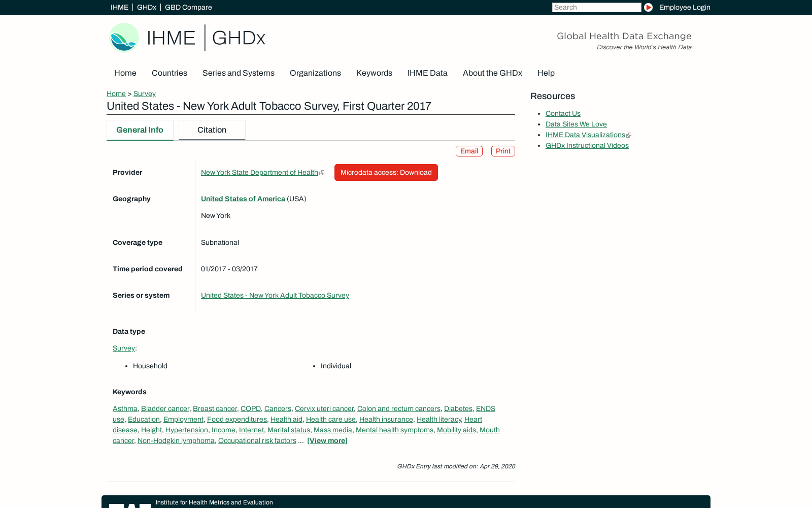
Task: Open New York Adult Tobacco Survey series link
Action: pyautogui.click(x=275, y=295)
